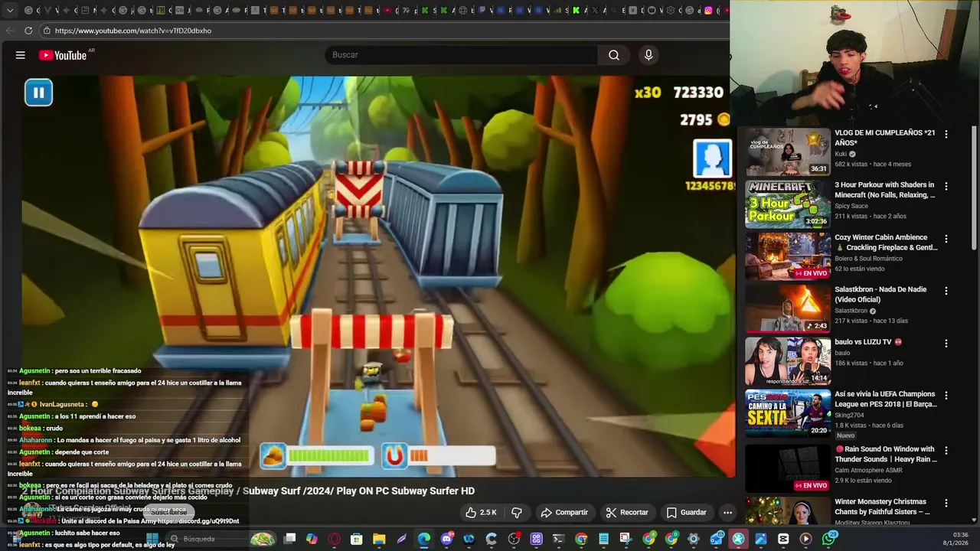The width and height of the screenshot is (980, 551).
Task: Open the 3 Hour Parkour Minecraft thumbnail
Action: pyautogui.click(x=788, y=204)
